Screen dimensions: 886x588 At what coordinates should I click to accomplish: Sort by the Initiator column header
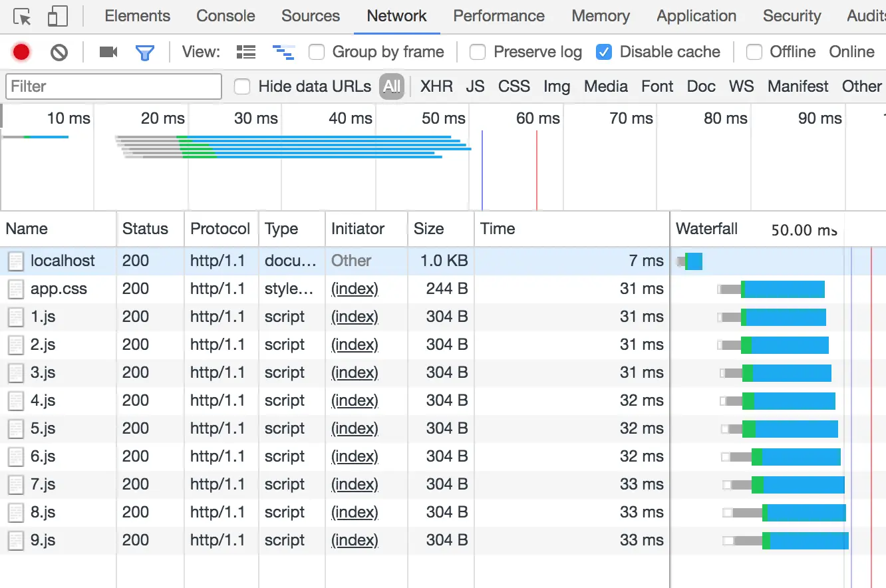(367, 229)
